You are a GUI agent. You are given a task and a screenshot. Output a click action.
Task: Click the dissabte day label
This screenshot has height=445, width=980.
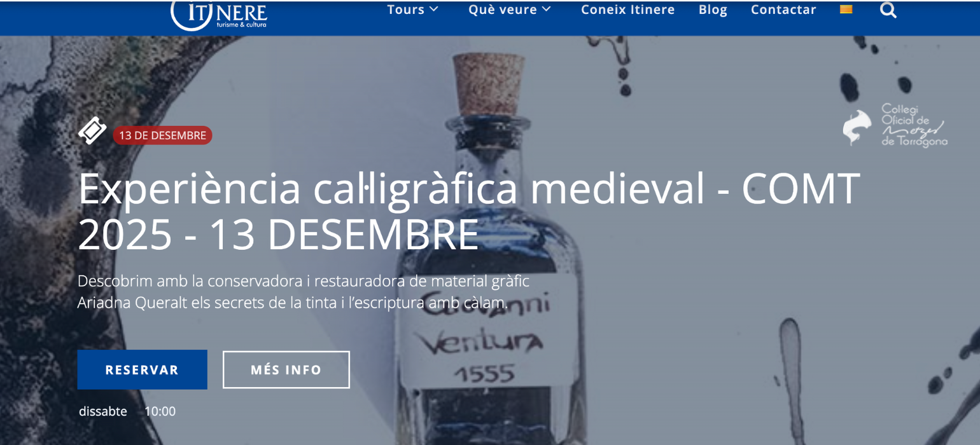coord(103,411)
